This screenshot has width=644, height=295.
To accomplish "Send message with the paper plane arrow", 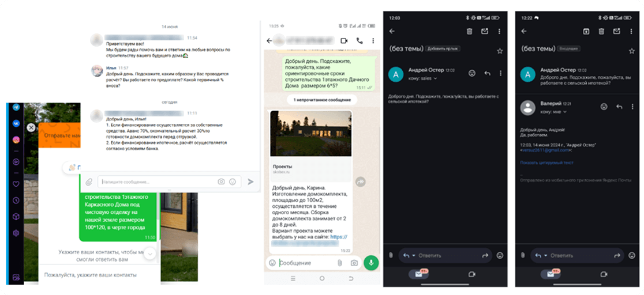I will pyautogui.click(x=250, y=181).
